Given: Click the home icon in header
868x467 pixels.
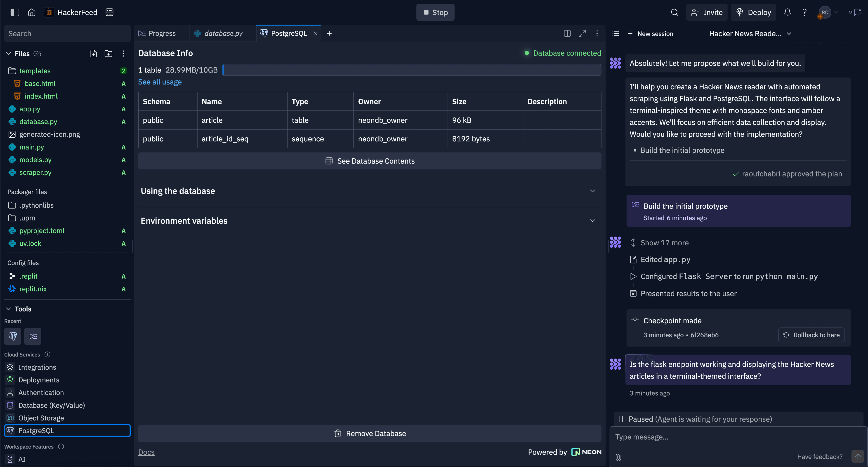Looking at the screenshot, I should [32, 12].
